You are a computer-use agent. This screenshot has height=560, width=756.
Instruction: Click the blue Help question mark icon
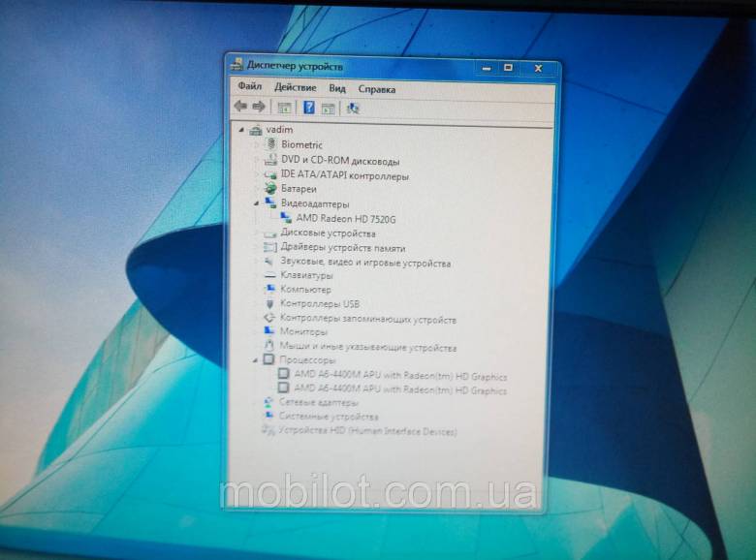(309, 107)
